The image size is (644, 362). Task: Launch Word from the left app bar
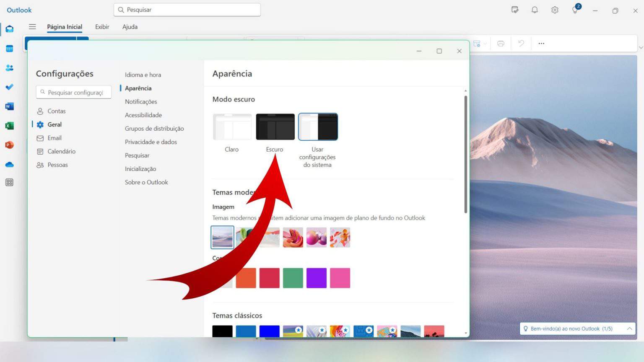9,106
